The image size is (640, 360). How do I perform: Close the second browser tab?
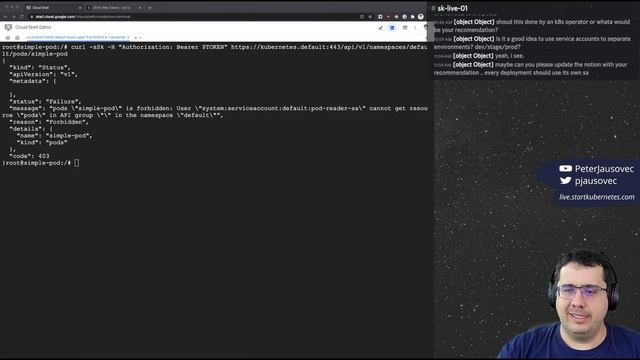(140, 8)
